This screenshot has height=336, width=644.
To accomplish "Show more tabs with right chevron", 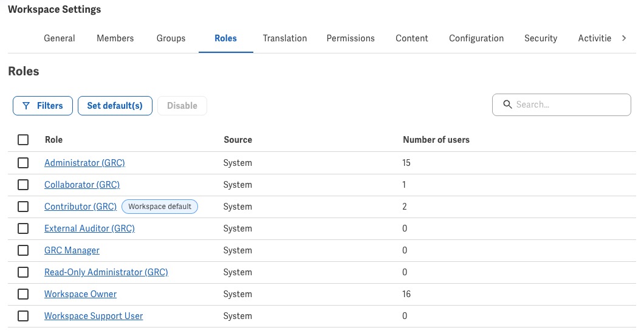I will pyautogui.click(x=624, y=38).
